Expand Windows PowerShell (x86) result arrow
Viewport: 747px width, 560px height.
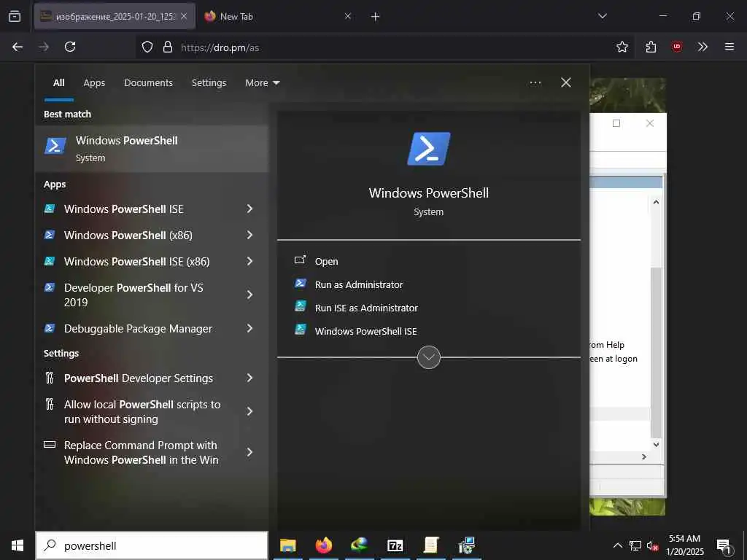click(x=249, y=236)
